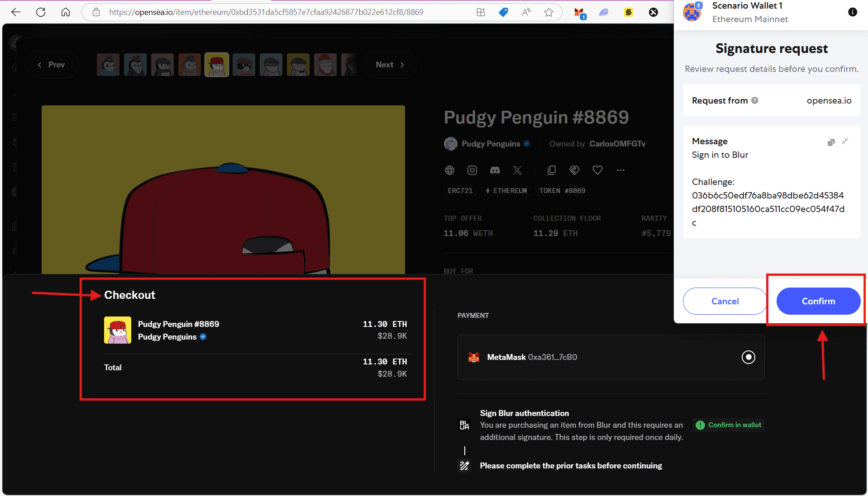Cancel the signature request
The height and width of the screenshot is (496, 868).
[725, 301]
